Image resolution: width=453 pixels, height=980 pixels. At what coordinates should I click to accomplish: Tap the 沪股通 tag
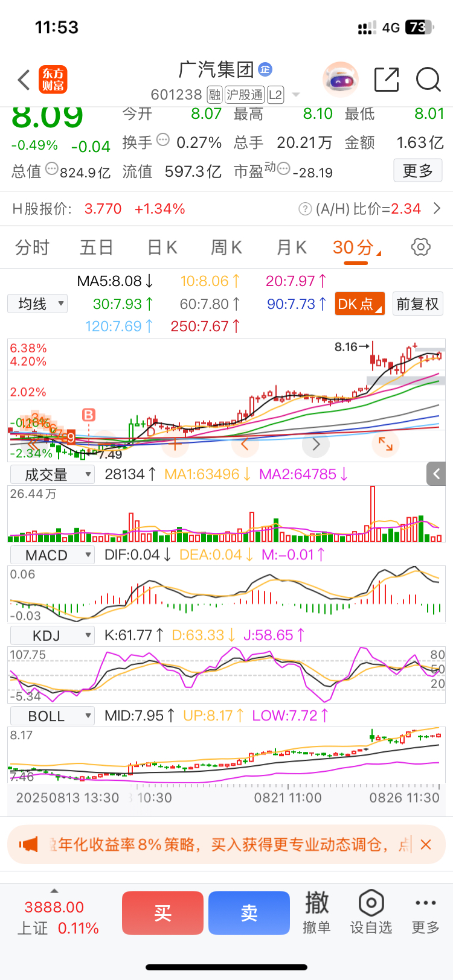245,95
